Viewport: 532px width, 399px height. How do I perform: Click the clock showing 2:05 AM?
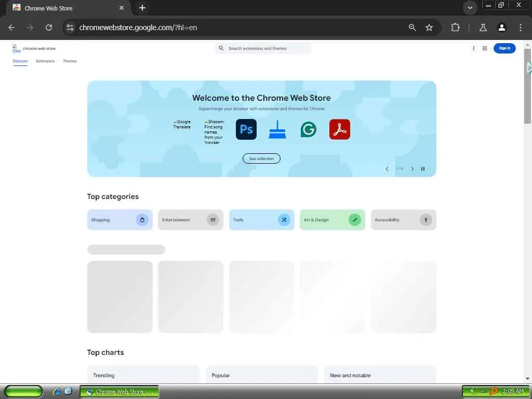point(513,392)
